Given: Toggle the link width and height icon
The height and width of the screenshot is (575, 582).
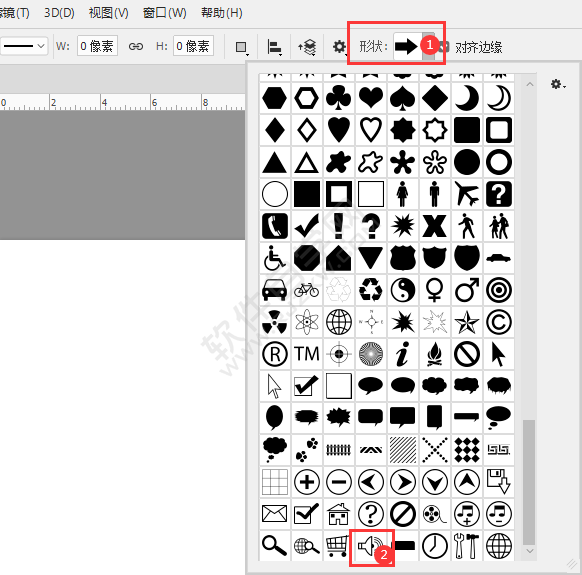Looking at the screenshot, I should click(x=136, y=46).
